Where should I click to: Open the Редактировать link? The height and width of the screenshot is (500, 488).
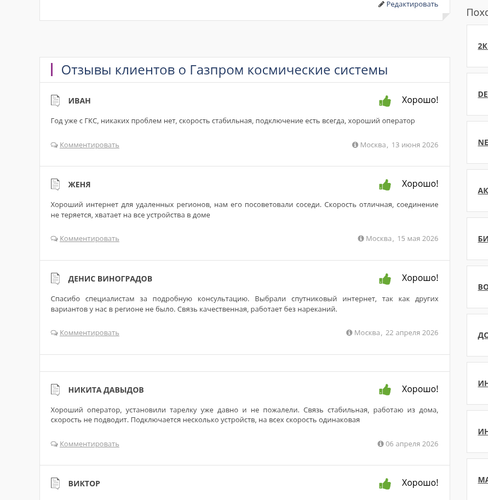[x=412, y=4]
